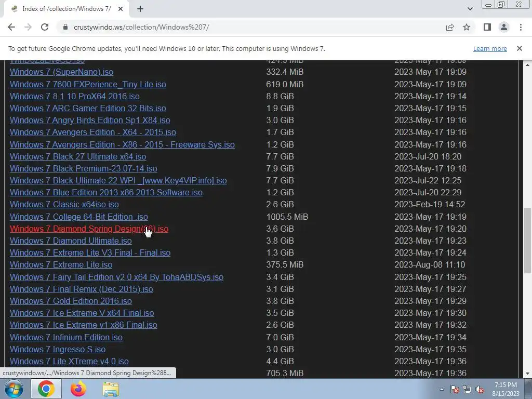
Task: Click Windows 7 Black Premium-23.07-14.iso
Action: [84, 168]
